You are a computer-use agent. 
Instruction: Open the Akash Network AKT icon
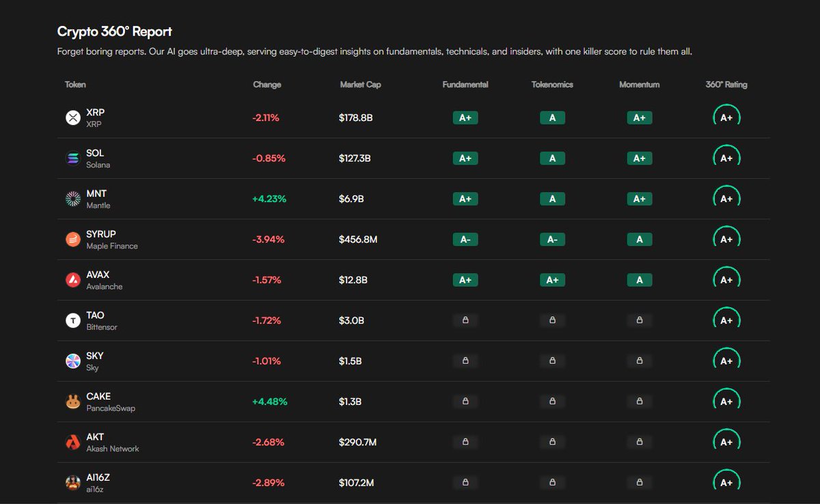coord(73,443)
